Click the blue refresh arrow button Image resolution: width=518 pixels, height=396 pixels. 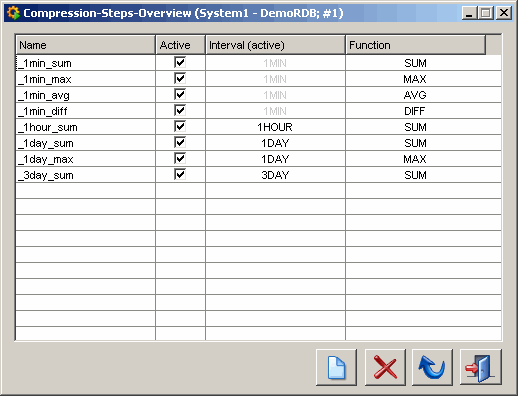432,367
